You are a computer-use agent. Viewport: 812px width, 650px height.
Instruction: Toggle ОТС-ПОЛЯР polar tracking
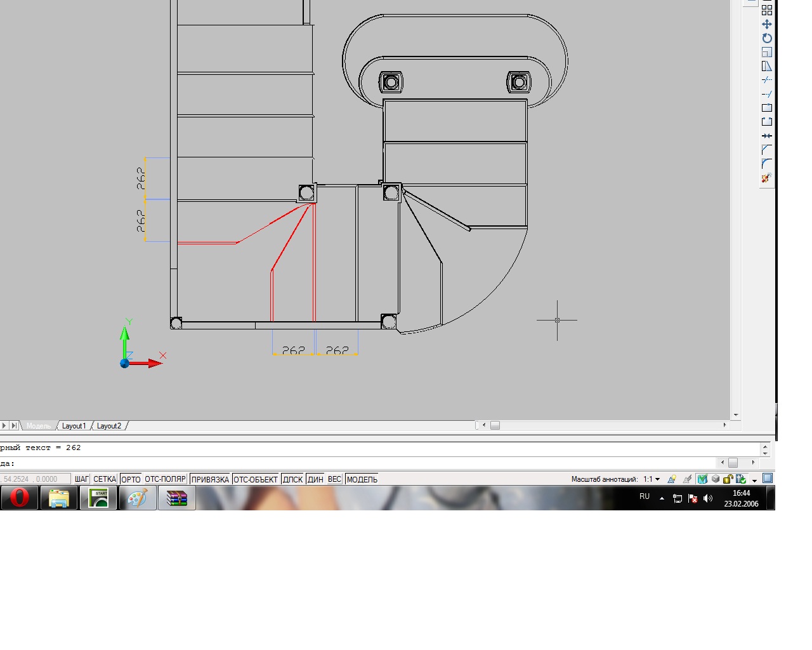[x=165, y=479]
